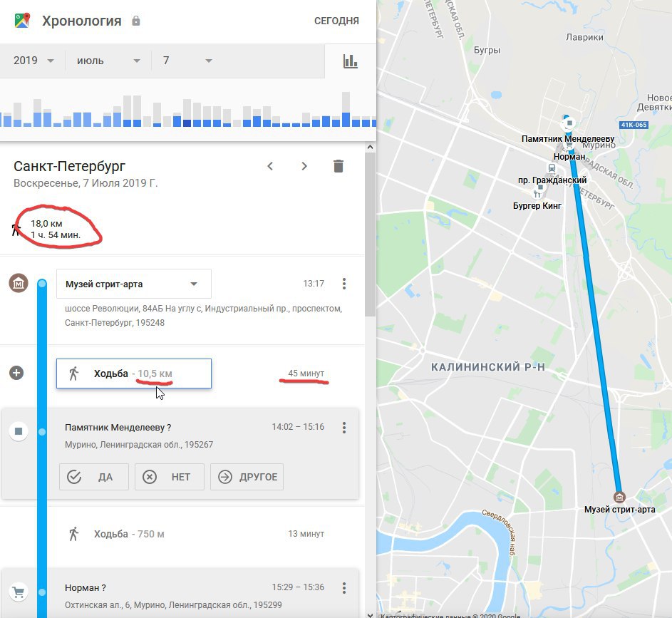The width and height of the screenshot is (672, 618).
Task: Delete this day with trash icon
Action: (x=338, y=166)
